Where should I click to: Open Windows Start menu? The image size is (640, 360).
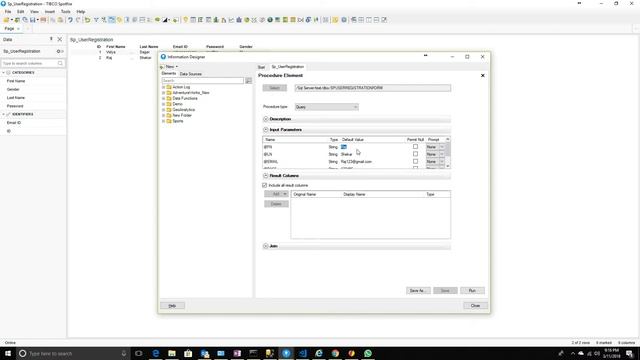[x=7, y=353]
